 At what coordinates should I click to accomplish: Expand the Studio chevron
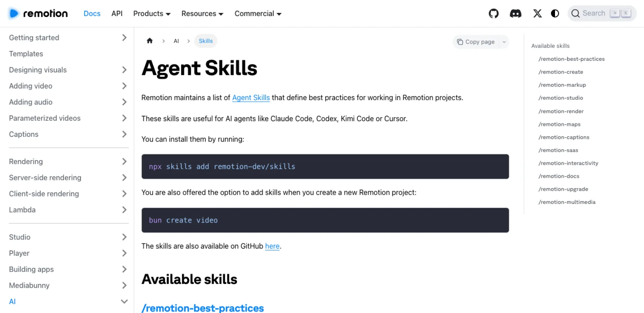tap(124, 237)
